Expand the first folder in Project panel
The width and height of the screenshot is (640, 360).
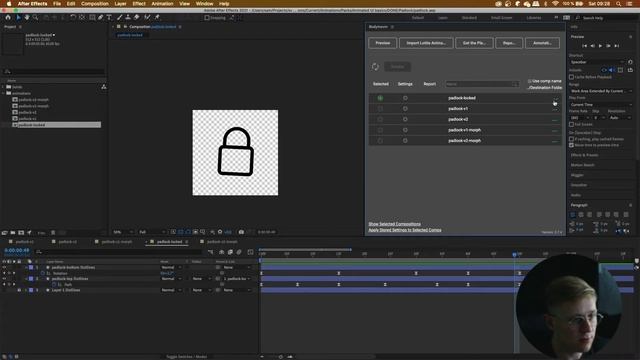tap(3, 87)
